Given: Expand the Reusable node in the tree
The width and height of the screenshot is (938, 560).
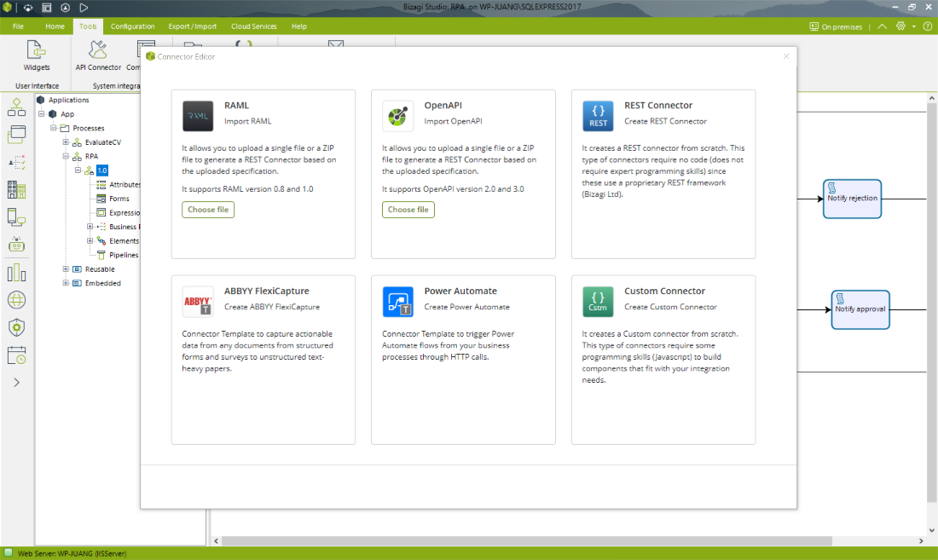Looking at the screenshot, I should point(66,269).
